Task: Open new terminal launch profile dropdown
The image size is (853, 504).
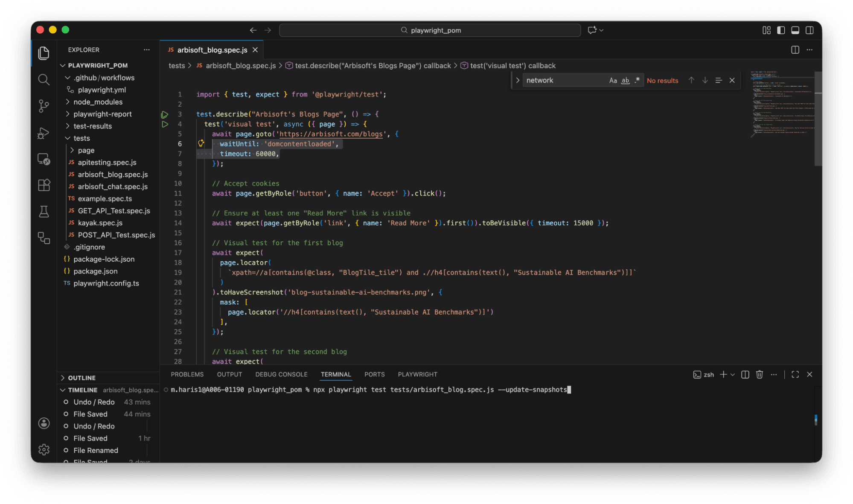Action: (733, 374)
